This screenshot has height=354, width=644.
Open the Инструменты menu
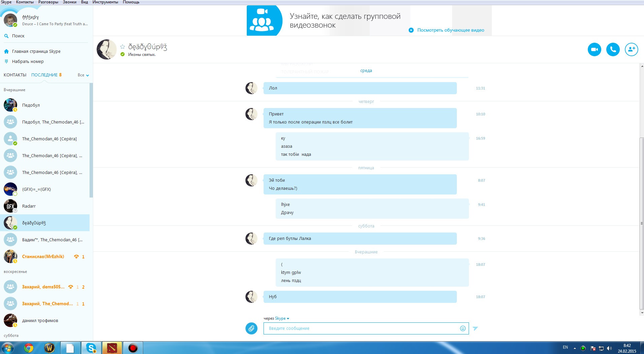click(105, 2)
